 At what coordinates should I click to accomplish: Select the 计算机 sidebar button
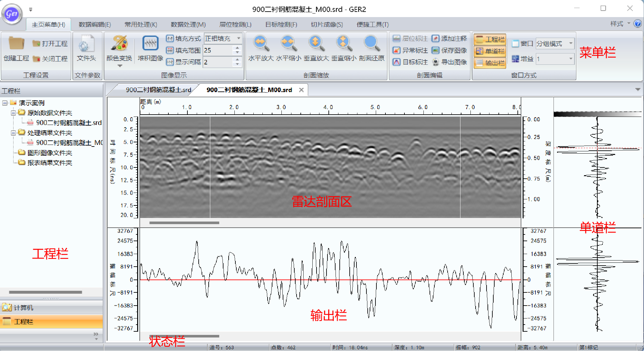(x=52, y=308)
